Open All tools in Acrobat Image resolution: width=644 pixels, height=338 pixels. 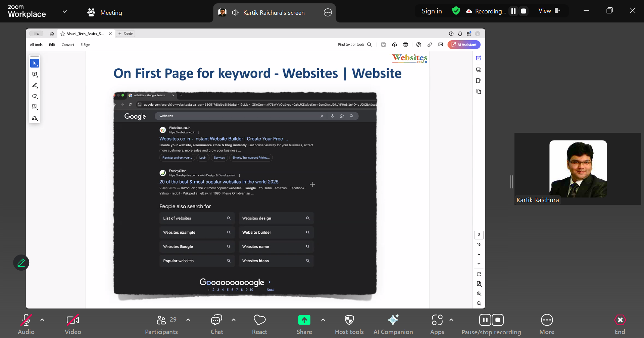[x=36, y=45]
